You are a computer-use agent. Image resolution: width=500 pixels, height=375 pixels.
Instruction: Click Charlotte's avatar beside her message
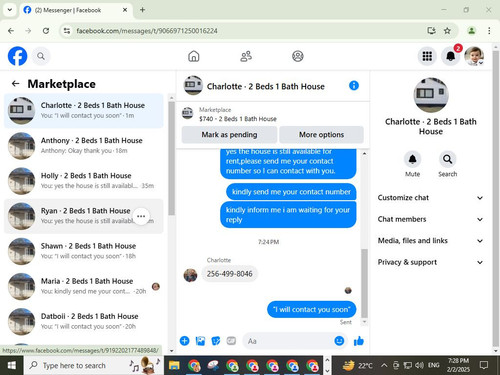click(x=190, y=275)
